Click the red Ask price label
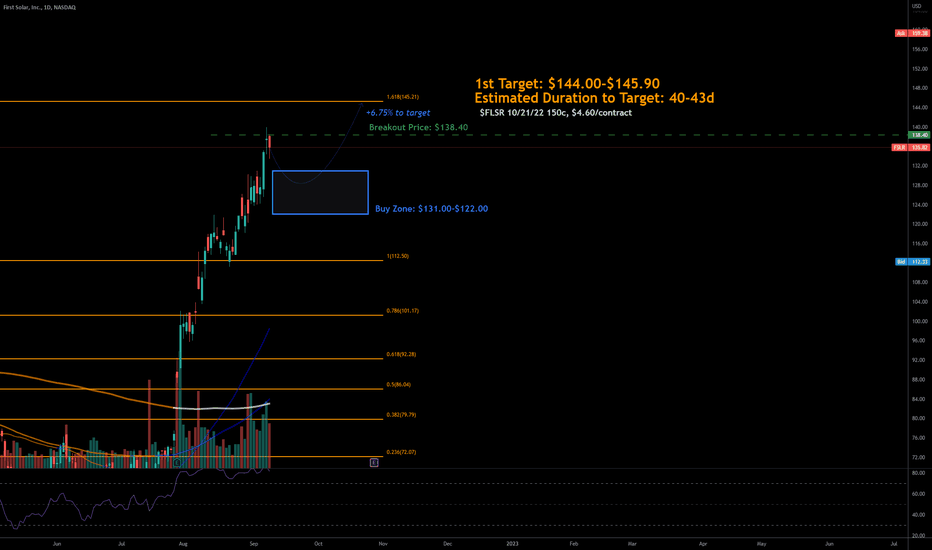Image resolution: width=932 pixels, height=550 pixels. point(912,33)
